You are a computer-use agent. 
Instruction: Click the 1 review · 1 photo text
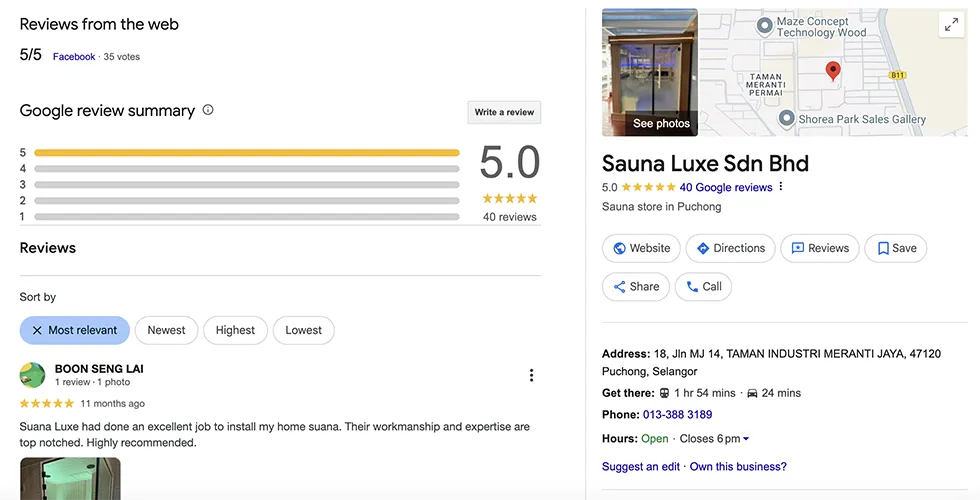[x=92, y=382]
